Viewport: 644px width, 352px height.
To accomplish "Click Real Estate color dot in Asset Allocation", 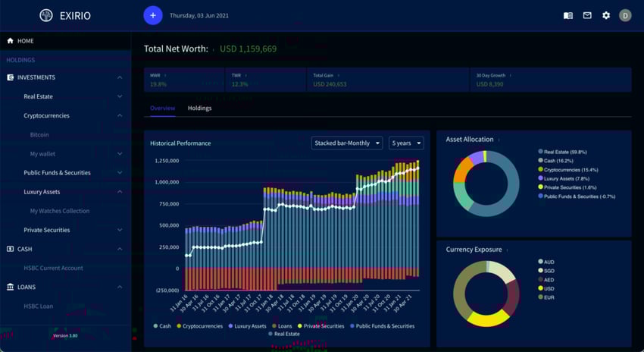I will (x=540, y=152).
